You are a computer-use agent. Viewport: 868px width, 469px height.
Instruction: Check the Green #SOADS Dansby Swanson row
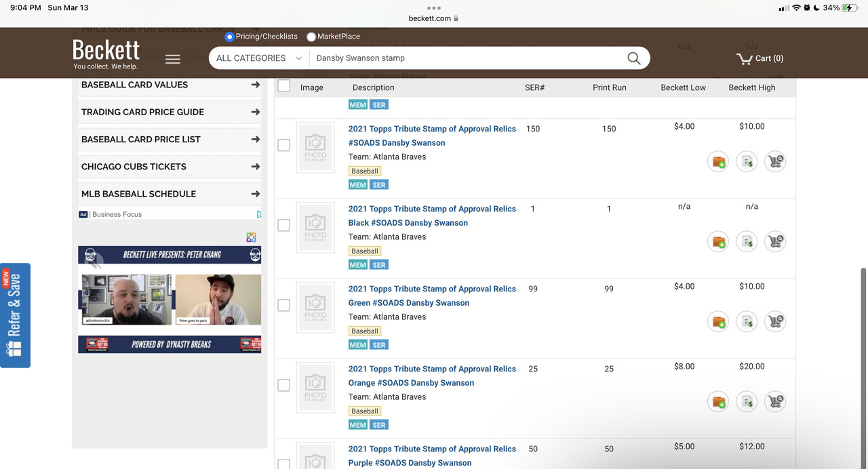pyautogui.click(x=284, y=305)
